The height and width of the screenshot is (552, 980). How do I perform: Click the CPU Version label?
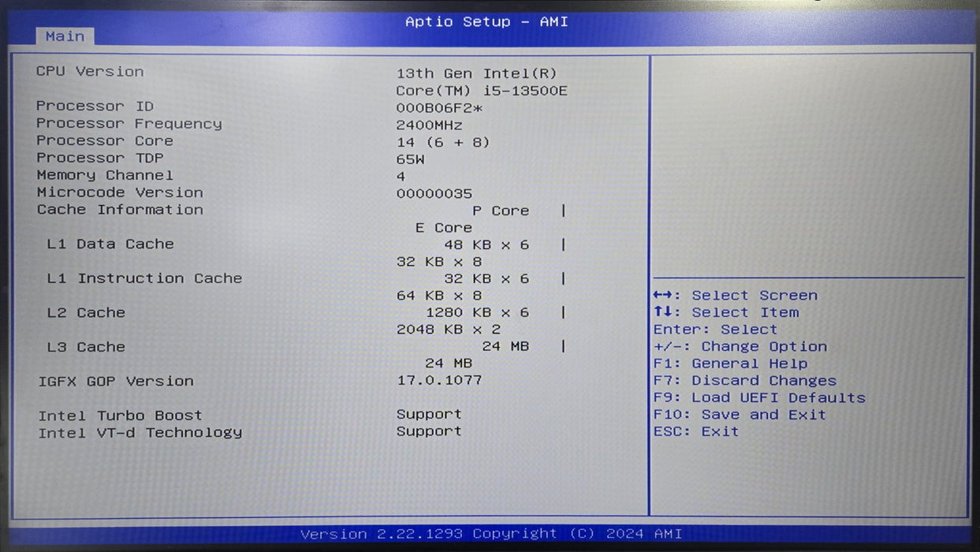tap(90, 72)
